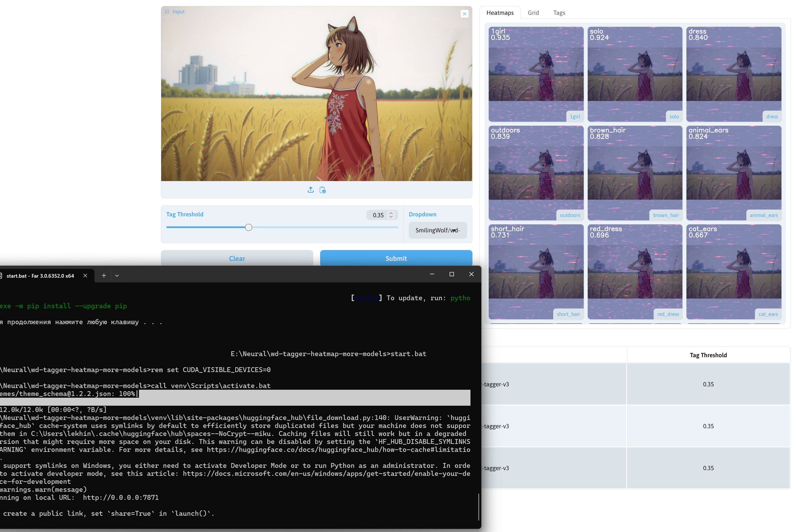Open the animal_ears 0.824 heatmap thumbnail
The width and height of the screenshot is (796, 532).
734,173
